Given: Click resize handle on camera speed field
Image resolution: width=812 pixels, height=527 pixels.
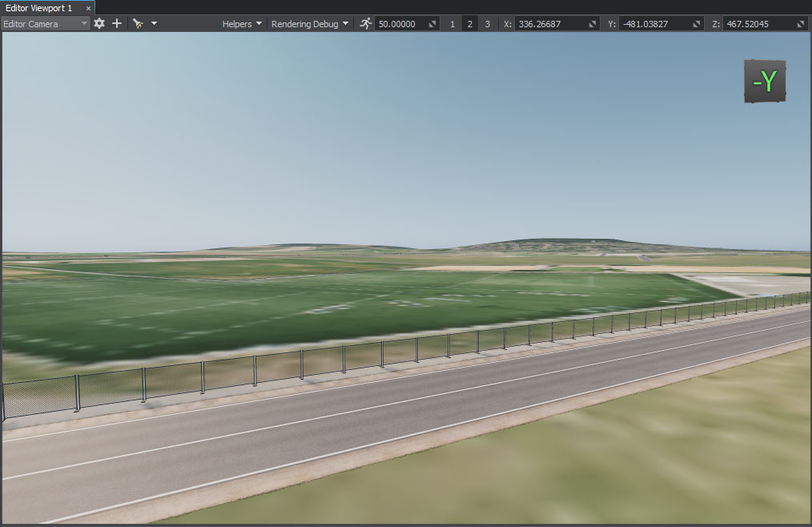Looking at the screenshot, I should click(432, 24).
